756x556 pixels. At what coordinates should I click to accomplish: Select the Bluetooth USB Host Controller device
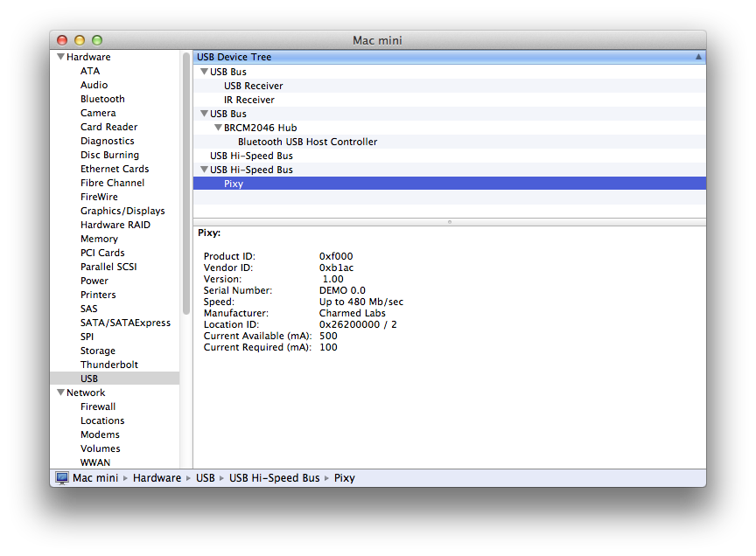pyautogui.click(x=307, y=142)
